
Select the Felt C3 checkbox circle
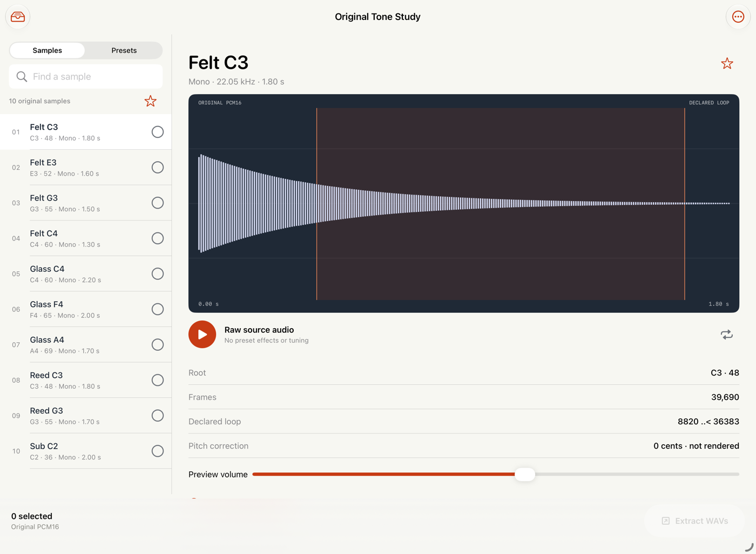pyautogui.click(x=158, y=132)
